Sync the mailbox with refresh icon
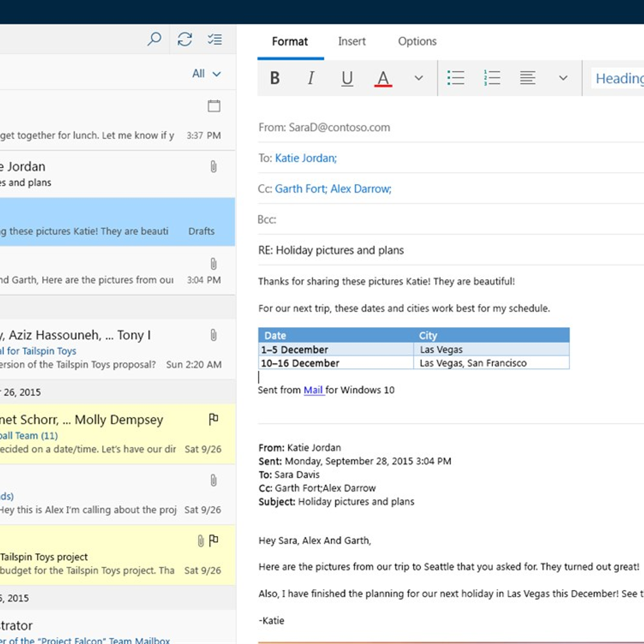Image resolution: width=644 pixels, height=644 pixels. pyautogui.click(x=185, y=39)
